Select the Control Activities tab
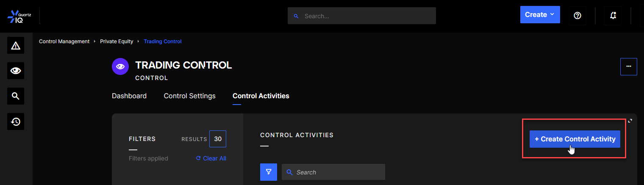Screen dimensions: 644x185 [x=261, y=96]
